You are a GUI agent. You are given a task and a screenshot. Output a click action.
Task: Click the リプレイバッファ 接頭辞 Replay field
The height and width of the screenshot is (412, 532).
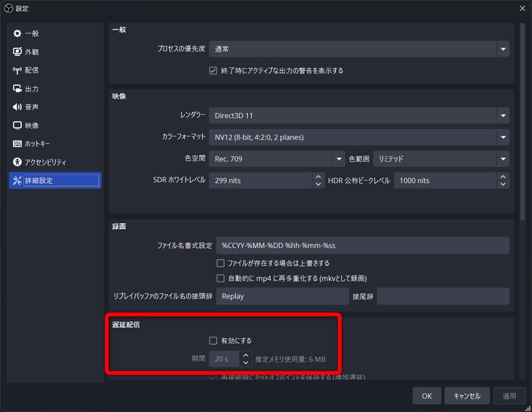tap(282, 296)
